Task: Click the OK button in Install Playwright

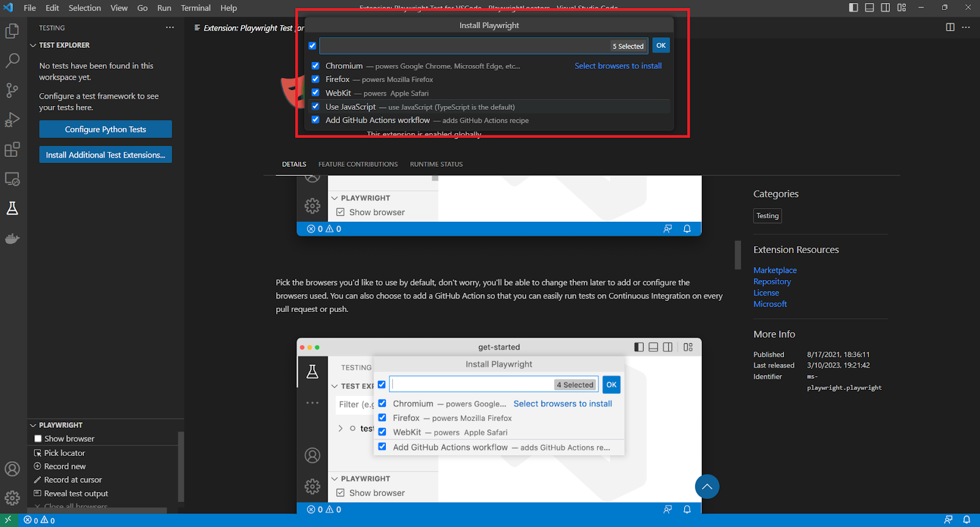Action: coord(661,45)
